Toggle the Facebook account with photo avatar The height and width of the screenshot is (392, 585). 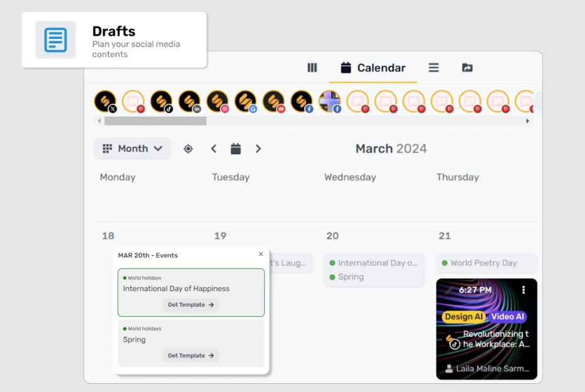coord(330,101)
